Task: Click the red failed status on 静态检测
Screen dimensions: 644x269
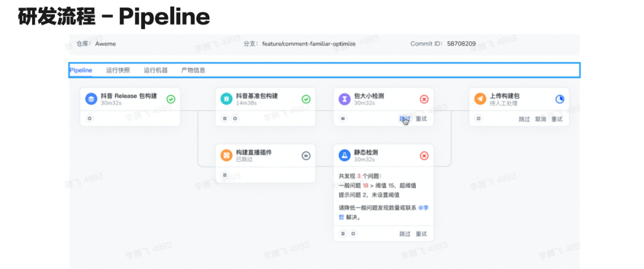Action: point(425,156)
